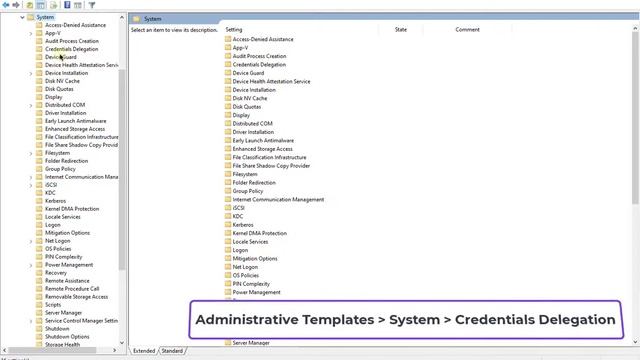Click folder icon beside Credentials Delegation in list

pos(228,64)
